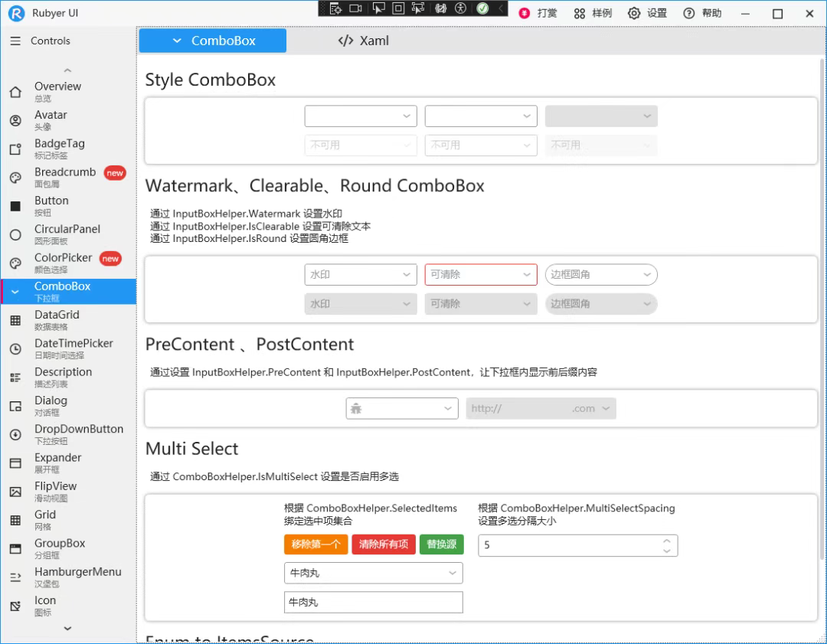Image resolution: width=827 pixels, height=644 pixels.
Task: Open the 可清除 clearable combo box
Action: pyautogui.click(x=481, y=274)
